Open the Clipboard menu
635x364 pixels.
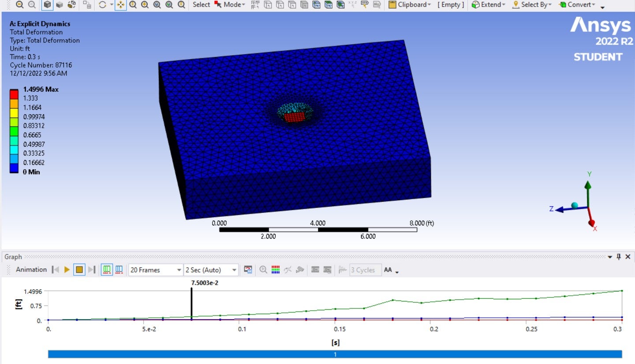pyautogui.click(x=410, y=5)
